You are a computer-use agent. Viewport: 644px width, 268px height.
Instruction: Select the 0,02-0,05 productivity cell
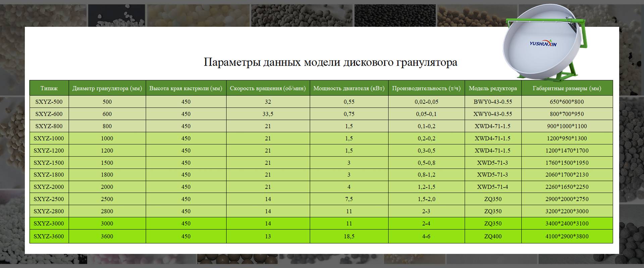pos(426,102)
